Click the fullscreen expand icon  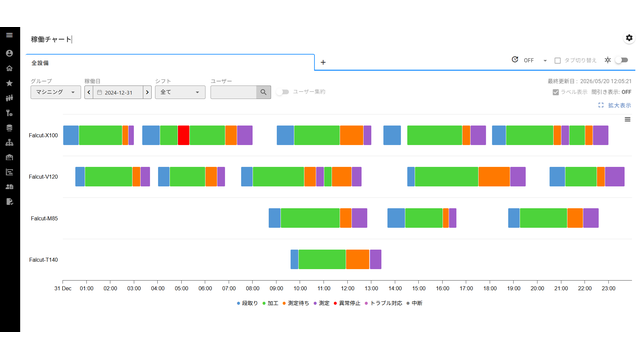pyautogui.click(x=601, y=105)
